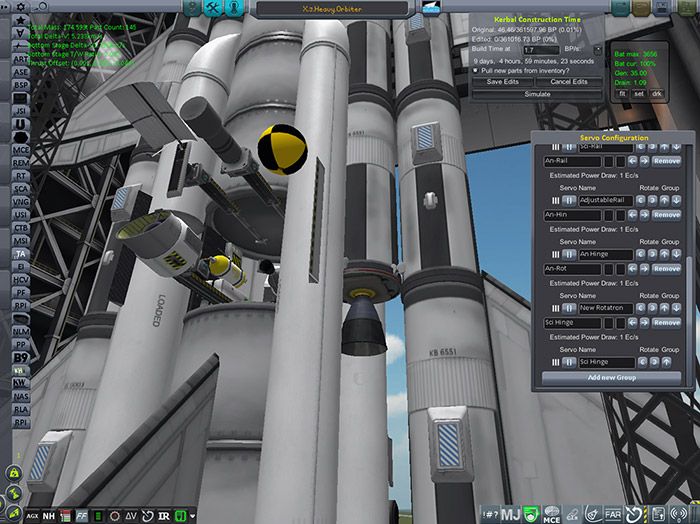Open favorites star category
Image resolution: width=700 pixels, height=524 pixels.
point(21,20)
